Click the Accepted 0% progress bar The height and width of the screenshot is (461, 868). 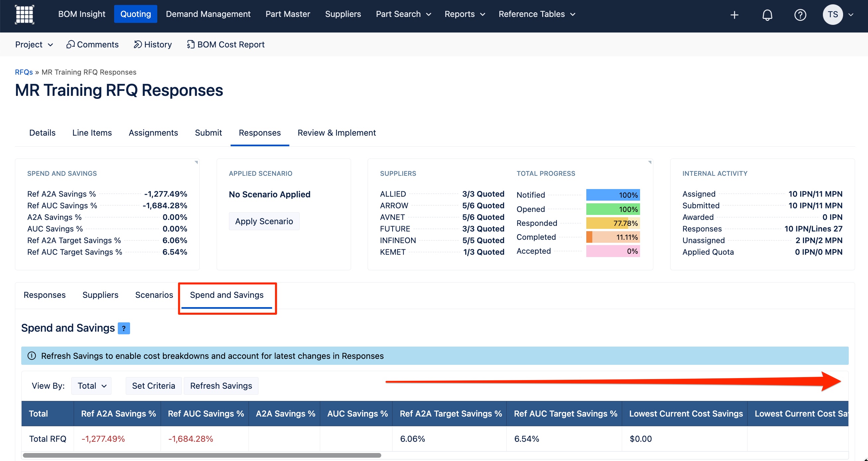click(x=613, y=251)
